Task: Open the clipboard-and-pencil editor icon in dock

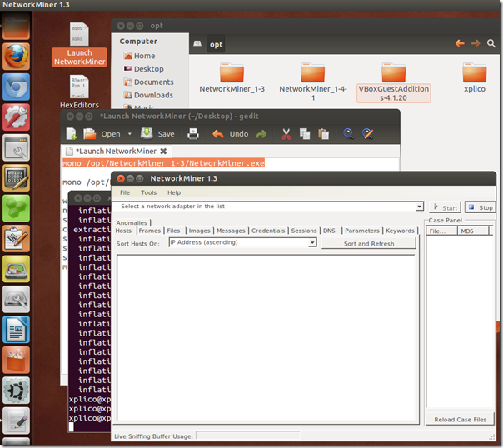Action: click(x=16, y=239)
